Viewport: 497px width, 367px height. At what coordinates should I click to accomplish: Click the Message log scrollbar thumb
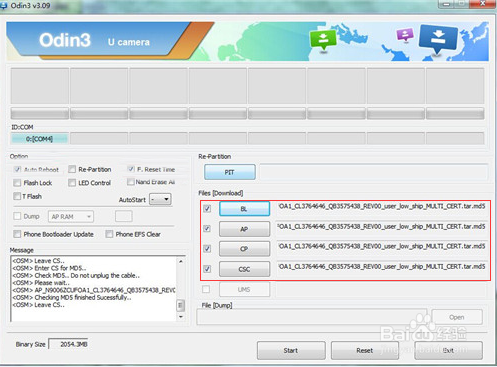point(180,305)
